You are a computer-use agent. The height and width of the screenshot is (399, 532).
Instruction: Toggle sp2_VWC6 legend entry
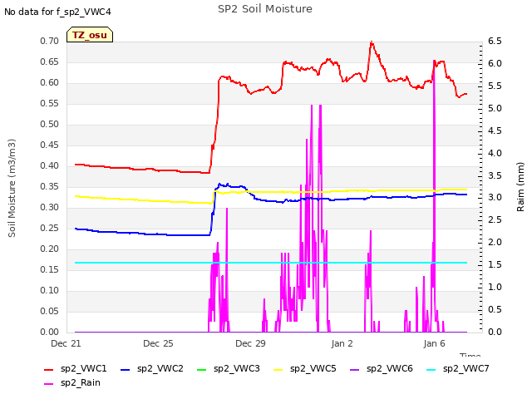coord(382,368)
